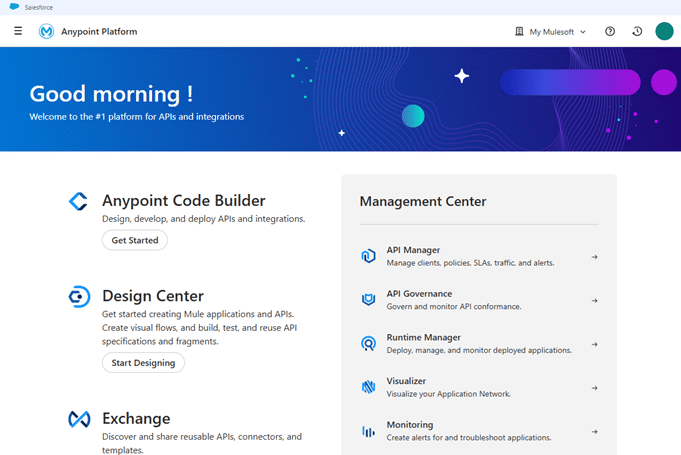Open the hamburger navigation menu
Screen dimensions: 681x455
18,31
